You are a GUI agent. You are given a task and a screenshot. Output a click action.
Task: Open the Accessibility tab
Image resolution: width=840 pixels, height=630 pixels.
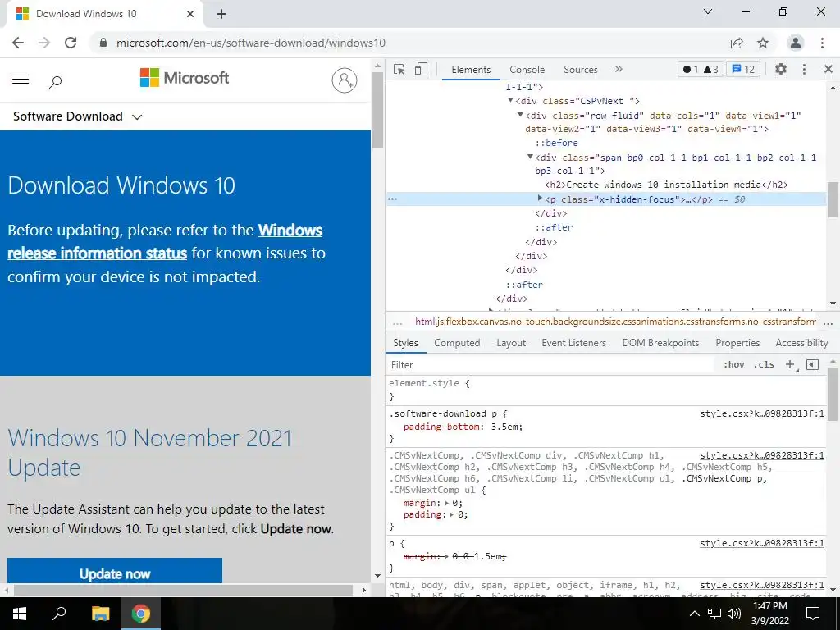pyautogui.click(x=801, y=343)
